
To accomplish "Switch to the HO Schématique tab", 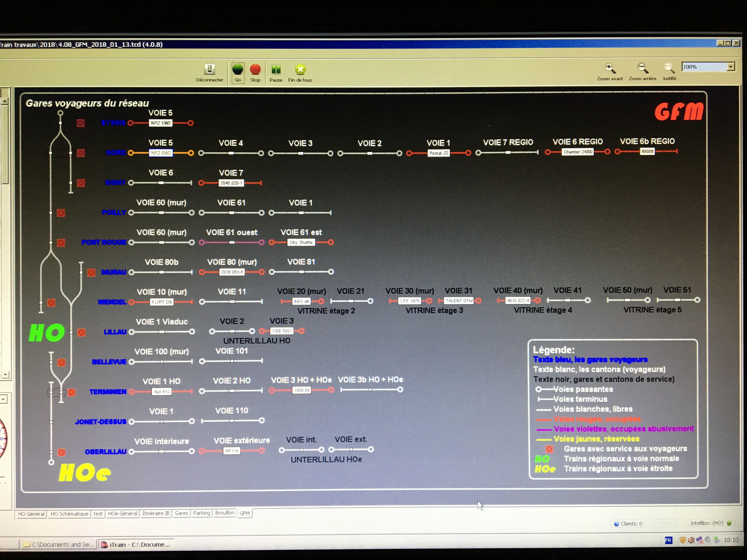I will (69, 514).
